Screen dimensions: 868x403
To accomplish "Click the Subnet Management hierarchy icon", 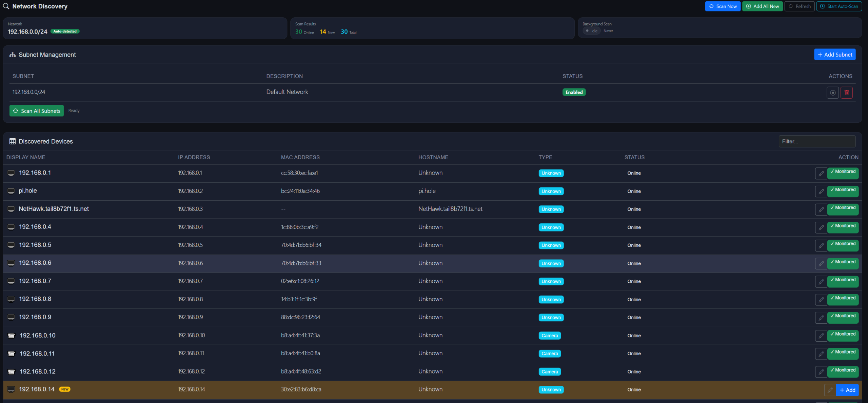I will pyautogui.click(x=13, y=55).
